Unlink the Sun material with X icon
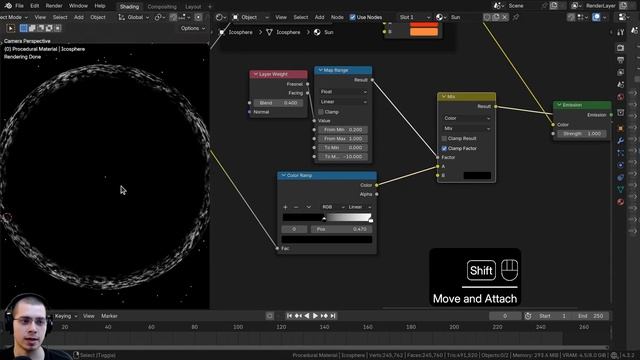Image resolution: width=640 pixels, height=360 pixels. [x=504, y=17]
